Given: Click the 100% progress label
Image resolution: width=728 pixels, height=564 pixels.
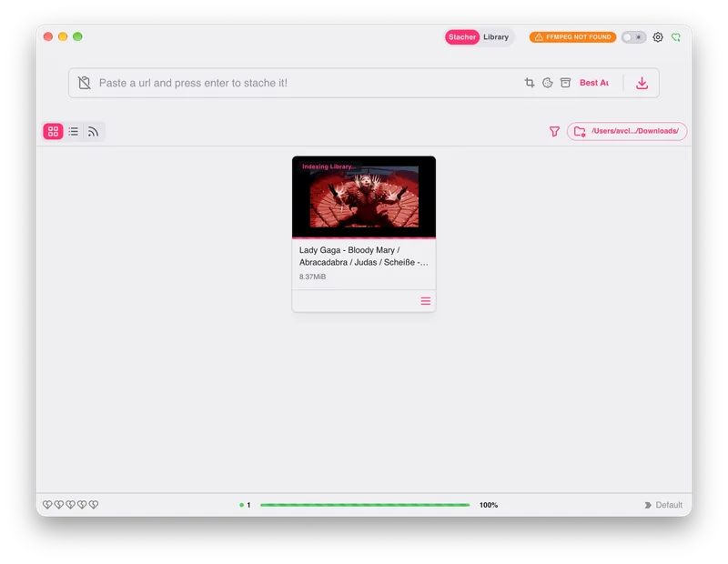Looking at the screenshot, I should click(x=489, y=505).
